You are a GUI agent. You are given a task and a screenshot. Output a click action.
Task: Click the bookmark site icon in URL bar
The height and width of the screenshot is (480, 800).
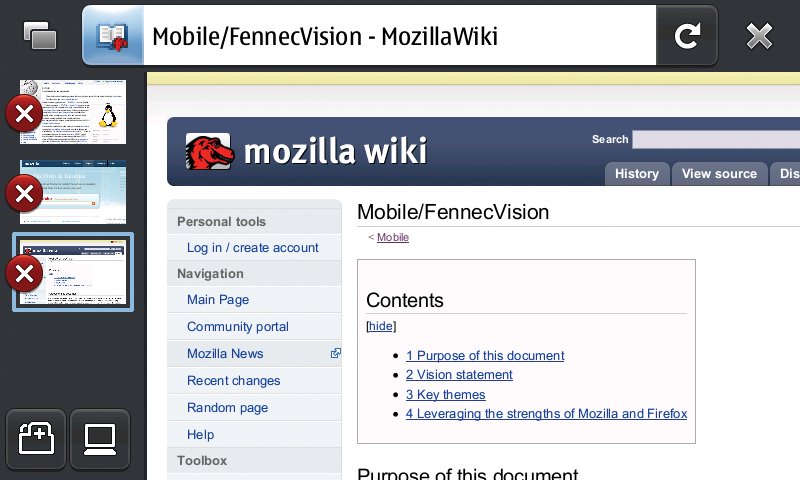[x=113, y=36]
